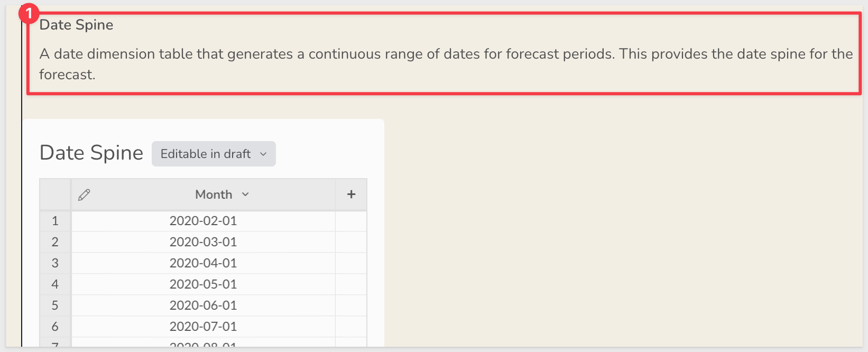Image resolution: width=868 pixels, height=352 pixels.
Task: Select row number 3
Action: point(55,263)
